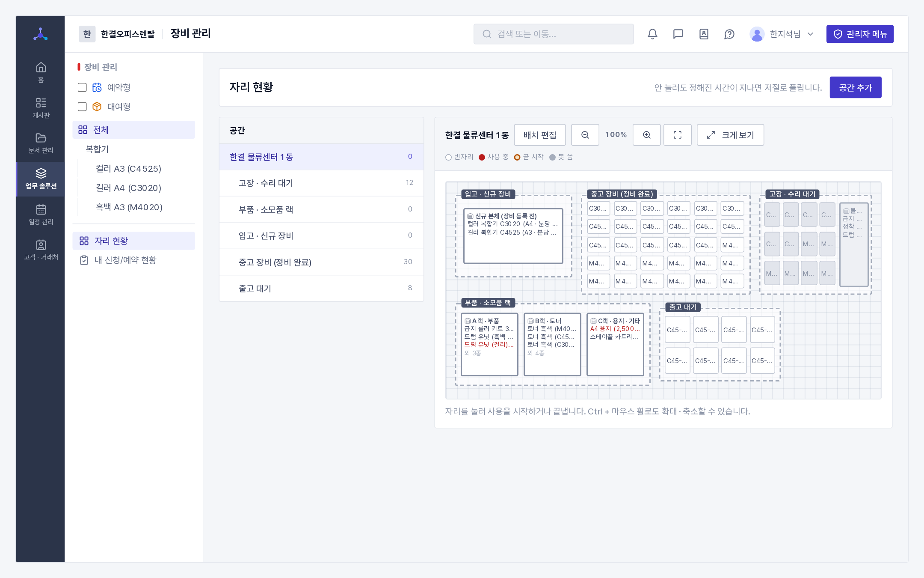Screen dimensions: 924x578
Task: Click the search or navigate input field
Action: pos(554,34)
